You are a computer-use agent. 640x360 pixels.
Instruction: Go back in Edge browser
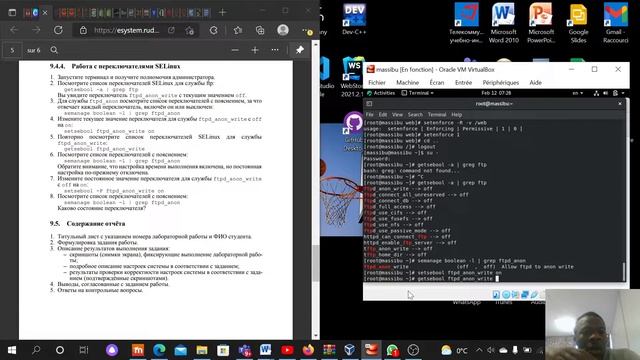coord(14,30)
